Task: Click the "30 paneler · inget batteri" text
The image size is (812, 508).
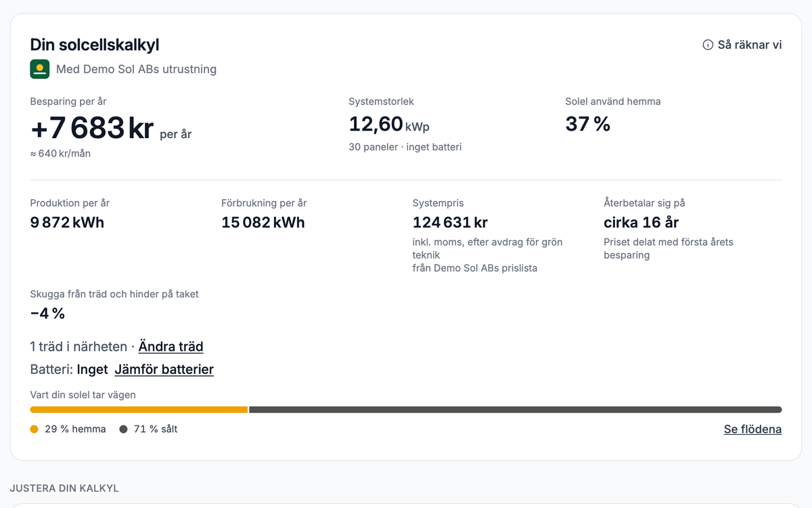Action: coord(405,147)
